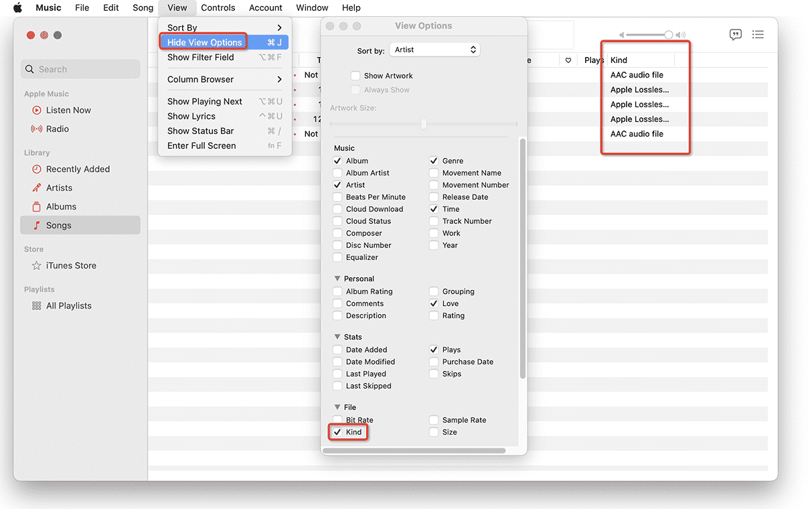812x509 pixels.
Task: Click the Love heart column header
Action: coord(568,60)
